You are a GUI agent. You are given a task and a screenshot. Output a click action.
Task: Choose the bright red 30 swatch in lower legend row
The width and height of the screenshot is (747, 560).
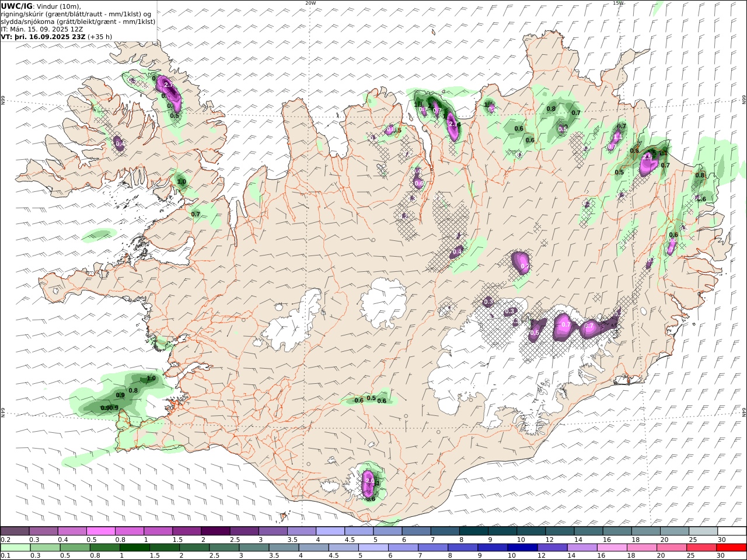[x=732, y=548]
